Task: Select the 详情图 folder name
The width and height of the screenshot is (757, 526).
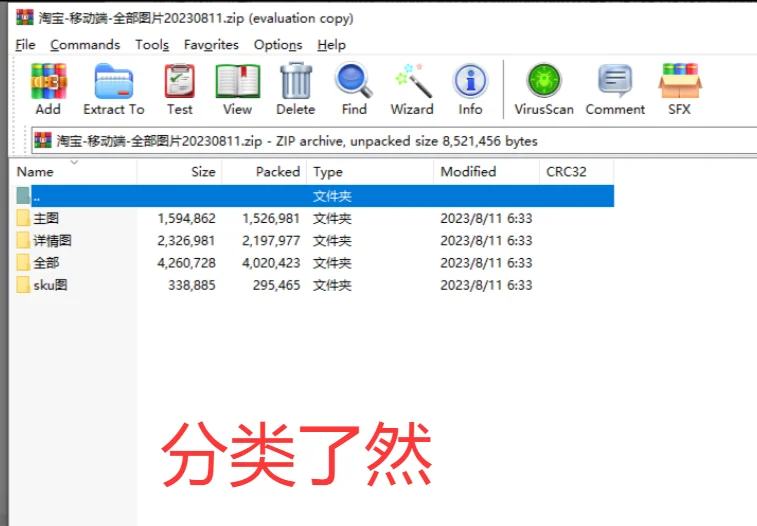Action: [52, 240]
